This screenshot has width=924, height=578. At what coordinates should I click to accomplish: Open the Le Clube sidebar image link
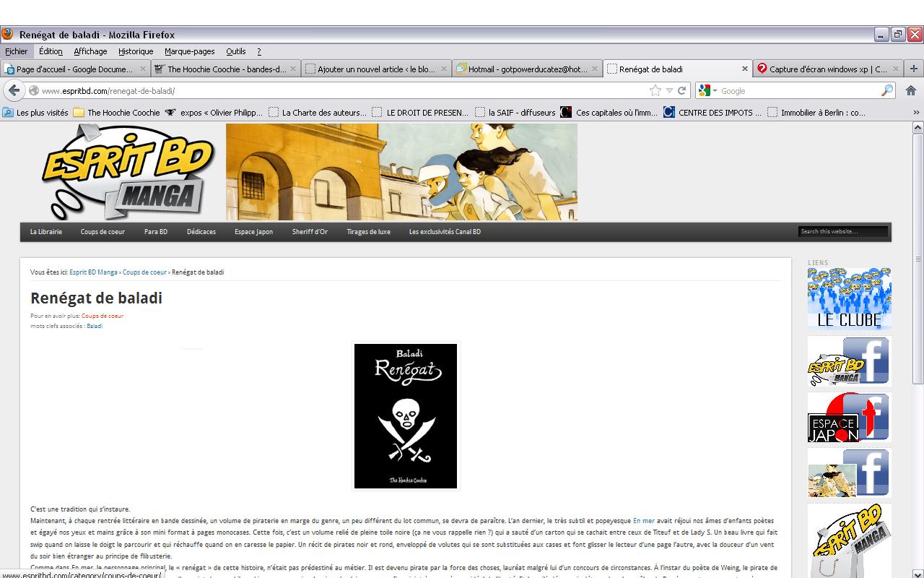pos(849,298)
